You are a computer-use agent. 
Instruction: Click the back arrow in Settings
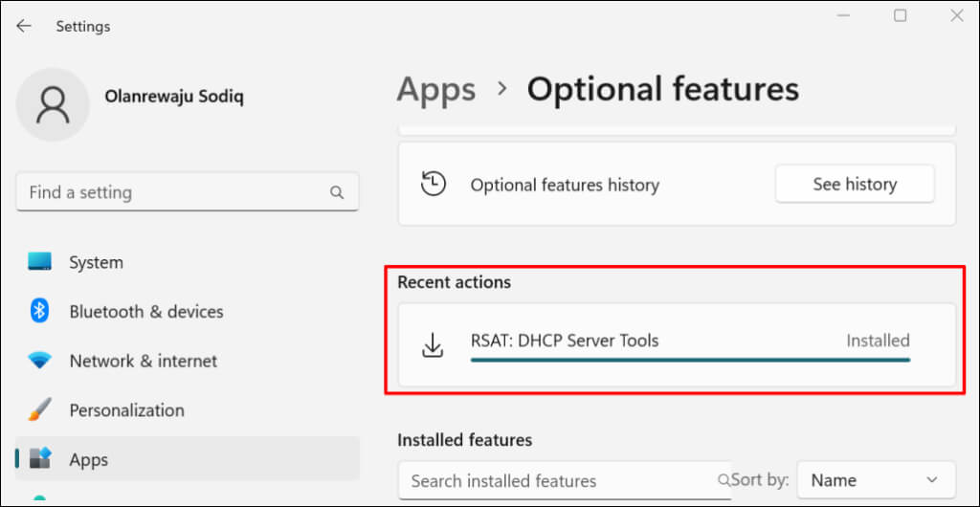click(x=24, y=26)
